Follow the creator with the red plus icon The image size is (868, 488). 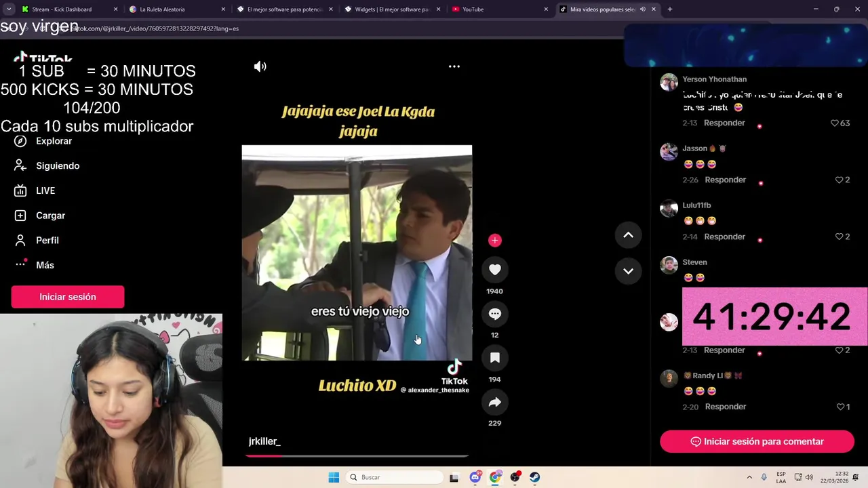tap(495, 240)
